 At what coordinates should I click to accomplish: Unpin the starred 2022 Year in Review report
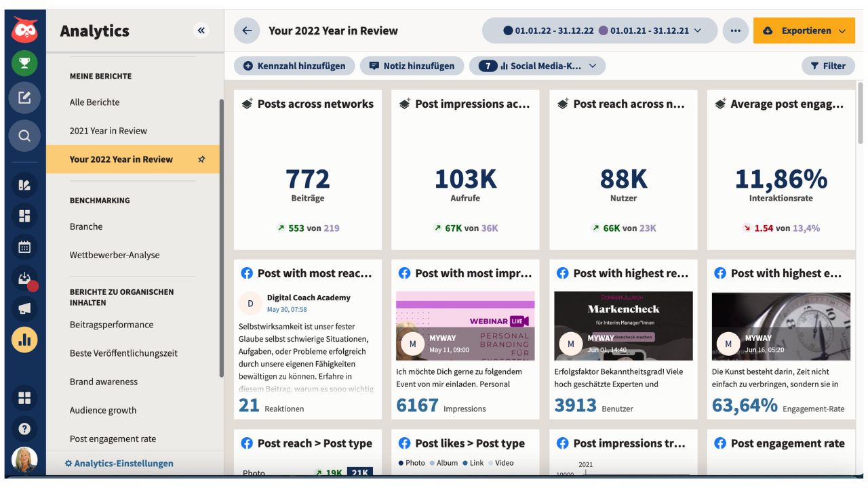coord(201,159)
